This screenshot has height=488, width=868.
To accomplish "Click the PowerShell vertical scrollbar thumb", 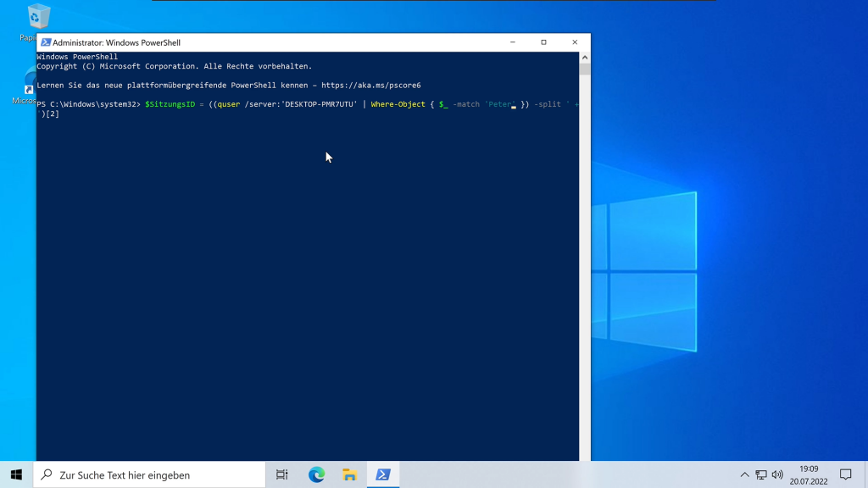I will click(585, 69).
